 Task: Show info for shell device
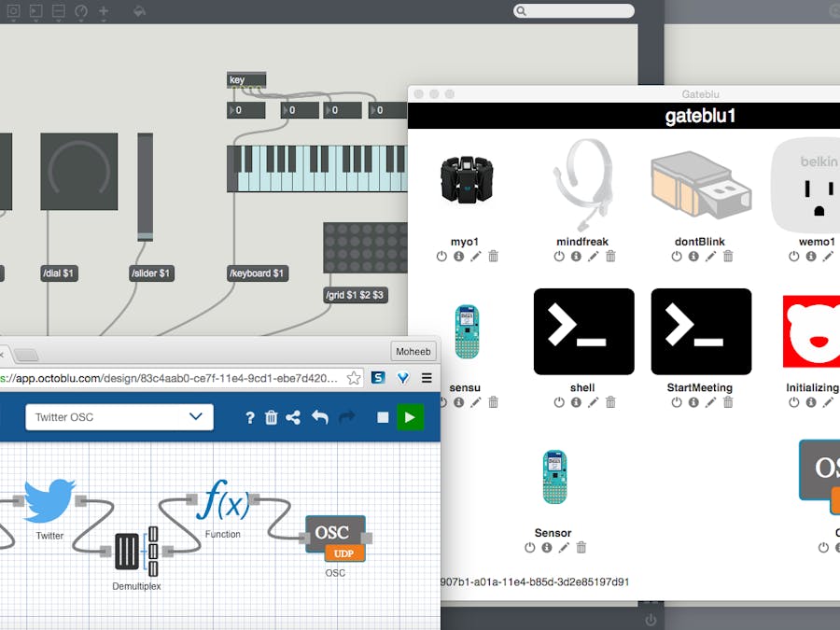(x=577, y=402)
